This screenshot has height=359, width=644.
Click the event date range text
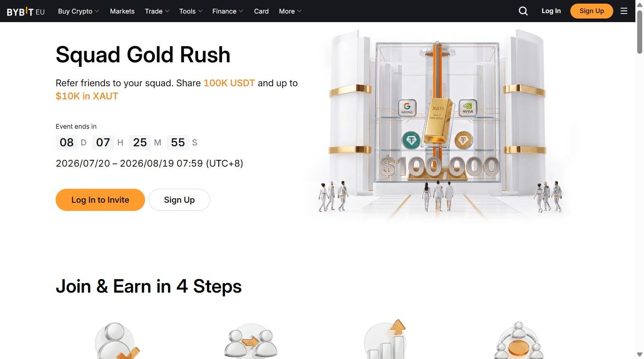pyautogui.click(x=150, y=163)
